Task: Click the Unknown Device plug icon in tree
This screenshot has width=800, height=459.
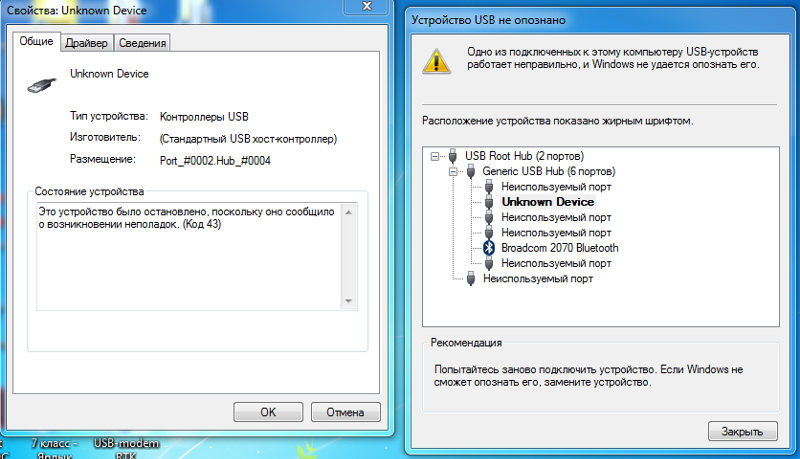Action: click(489, 202)
